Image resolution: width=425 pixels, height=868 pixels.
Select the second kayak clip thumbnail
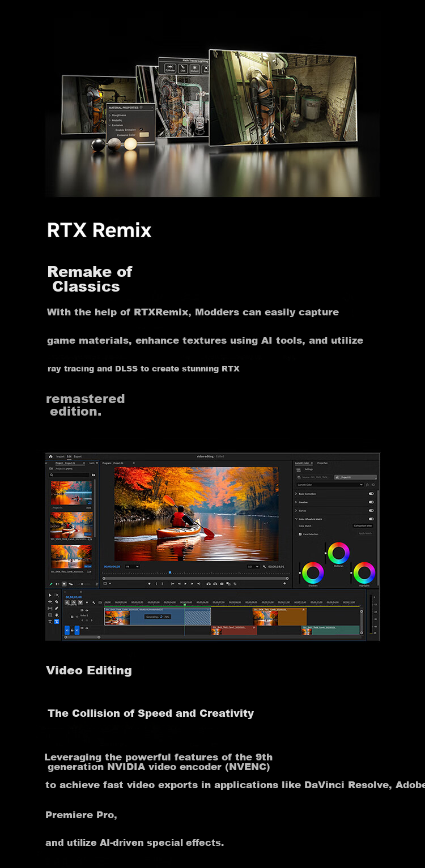click(x=71, y=525)
